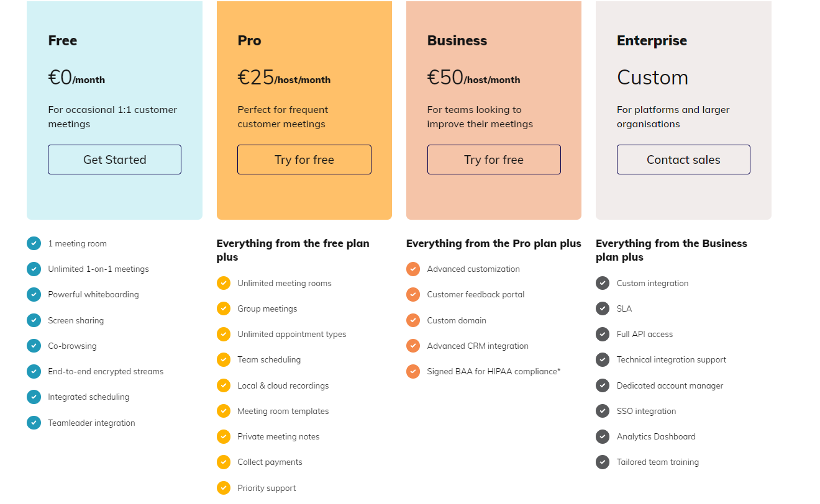Image resolution: width=820 pixels, height=504 pixels.
Task: Click checkmark icon next to SSO integration
Action: (x=603, y=411)
